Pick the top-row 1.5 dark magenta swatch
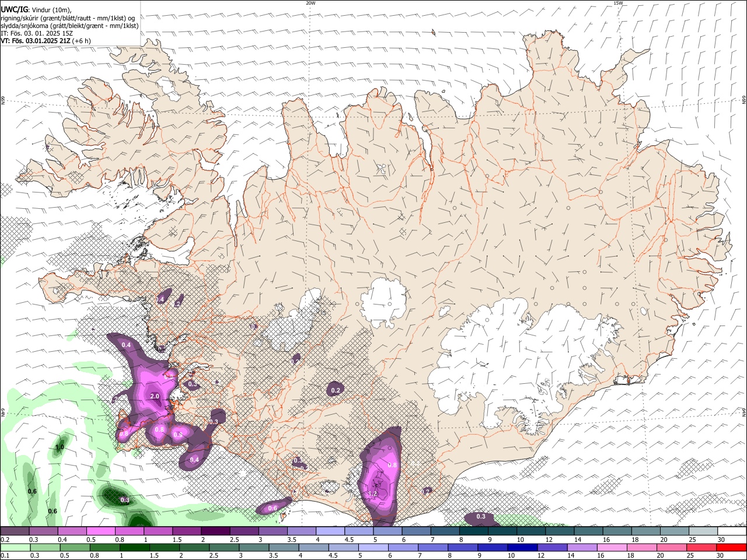Viewport: 747px width, 560px height. [187, 531]
